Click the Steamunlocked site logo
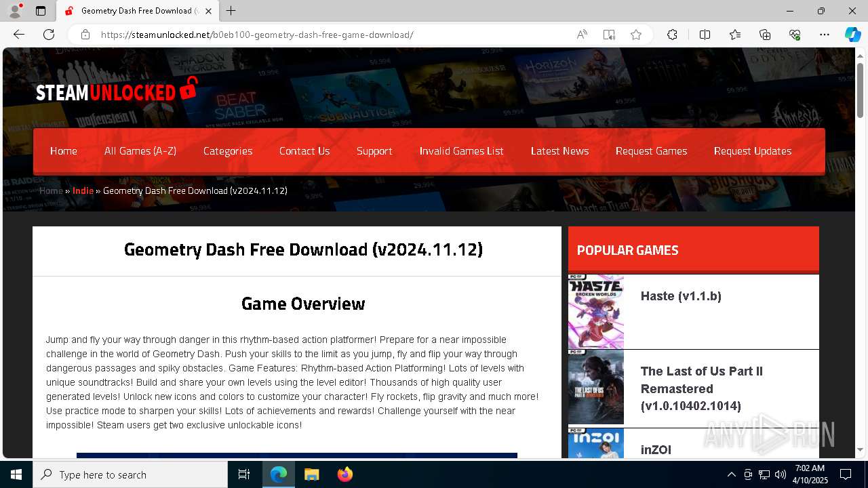Image resolution: width=868 pixels, height=488 pixels. click(117, 90)
